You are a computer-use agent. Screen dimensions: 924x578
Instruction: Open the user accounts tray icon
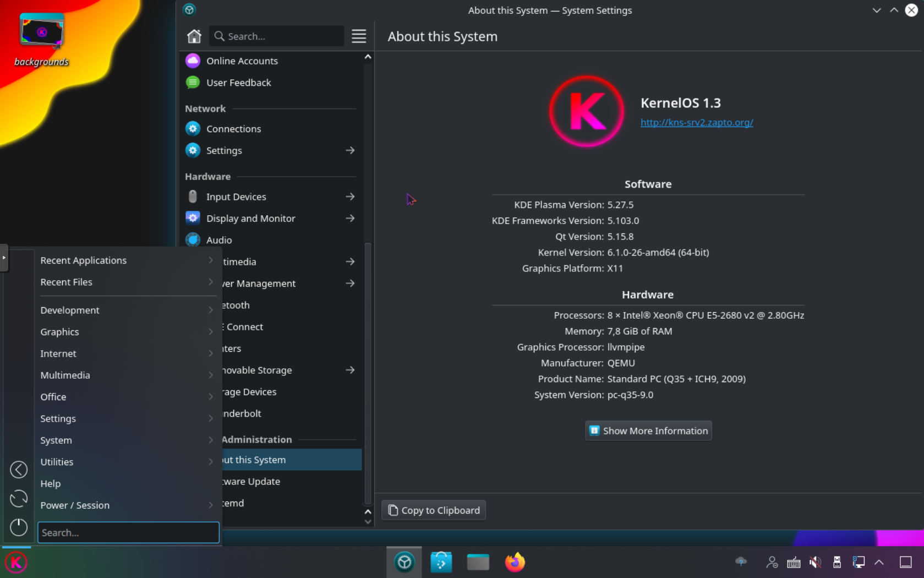772,562
